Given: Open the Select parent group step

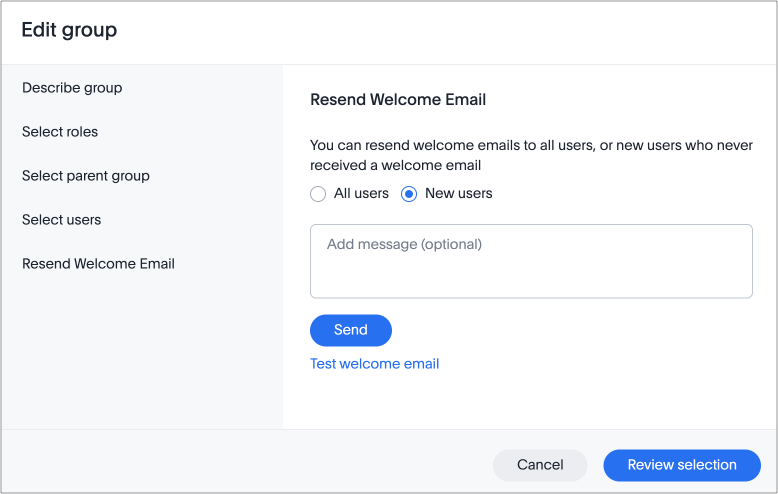Looking at the screenshot, I should pos(86,176).
